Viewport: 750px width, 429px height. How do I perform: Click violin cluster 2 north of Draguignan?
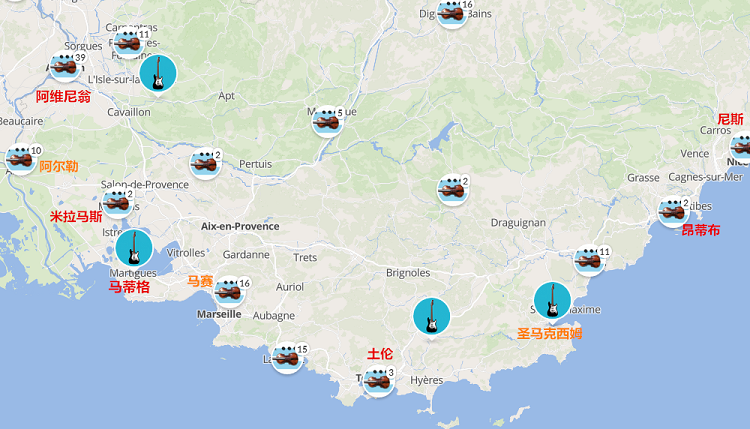453,190
